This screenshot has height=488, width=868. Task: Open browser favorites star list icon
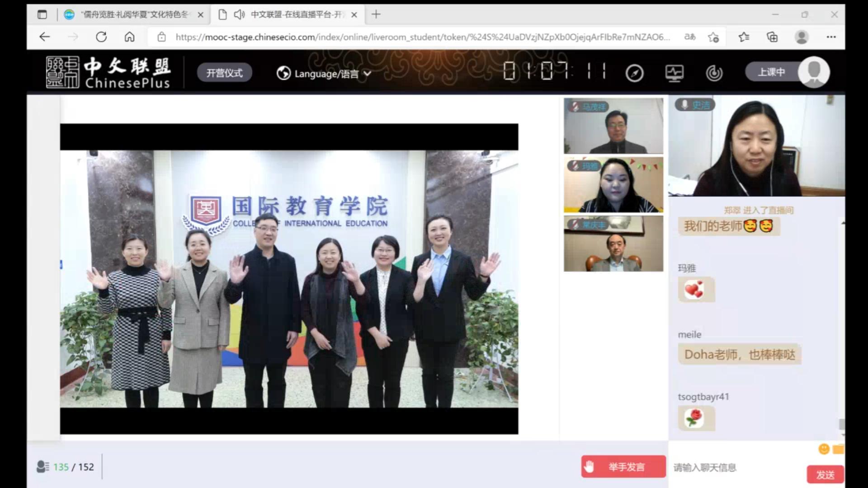(x=744, y=37)
